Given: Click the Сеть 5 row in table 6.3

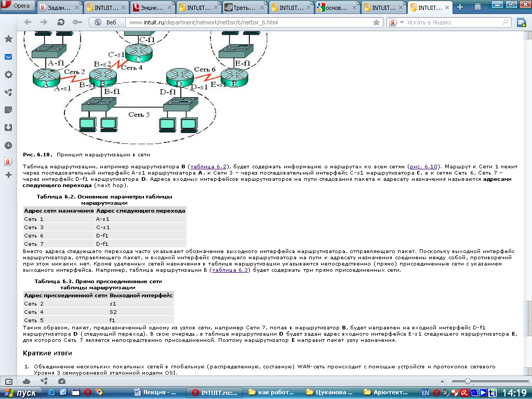Looking at the screenshot, I should pos(98,320).
